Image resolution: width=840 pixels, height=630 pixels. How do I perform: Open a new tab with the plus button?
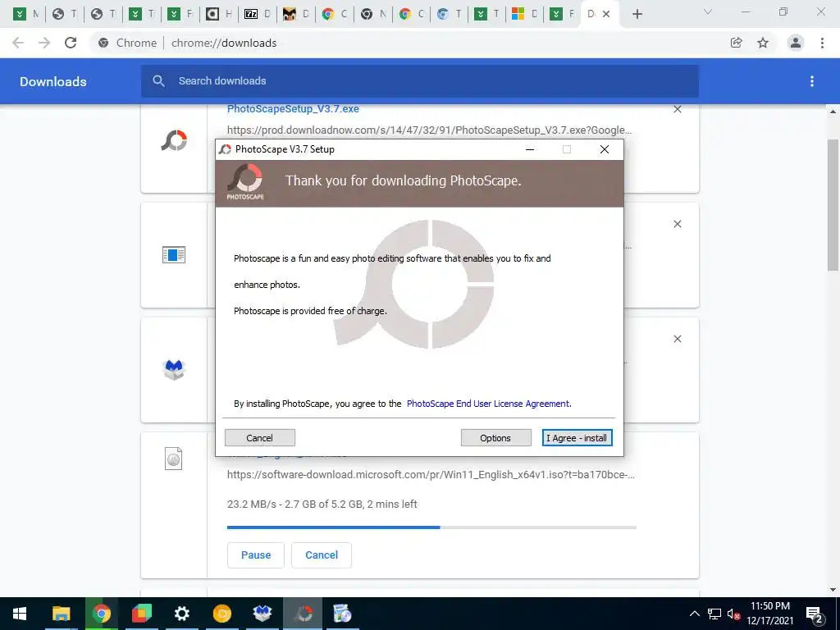(637, 15)
